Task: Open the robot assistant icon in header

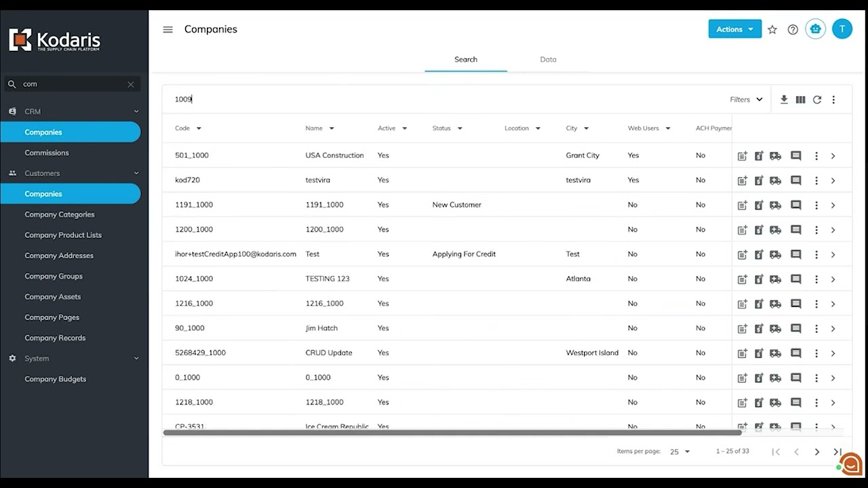Action: [x=815, y=29]
